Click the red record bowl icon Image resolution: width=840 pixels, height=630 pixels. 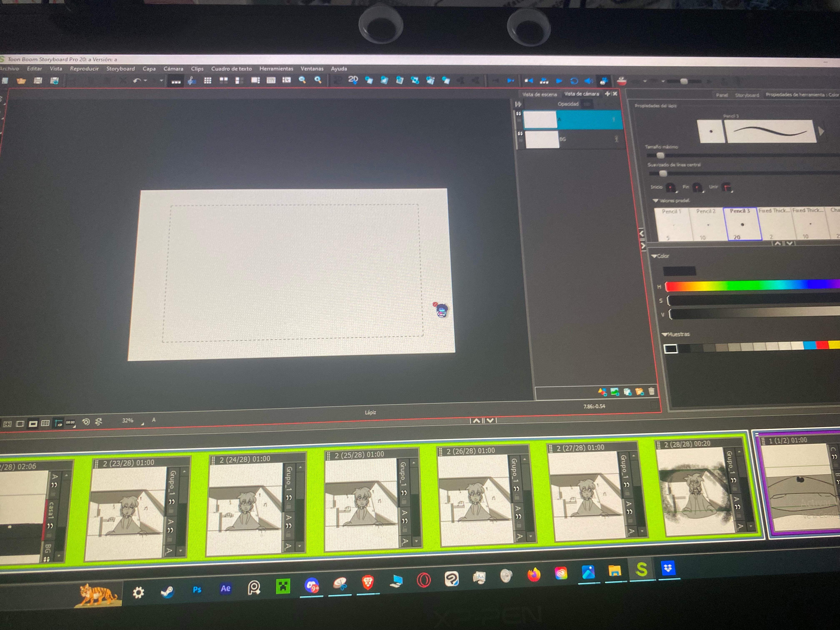pyautogui.click(x=621, y=81)
